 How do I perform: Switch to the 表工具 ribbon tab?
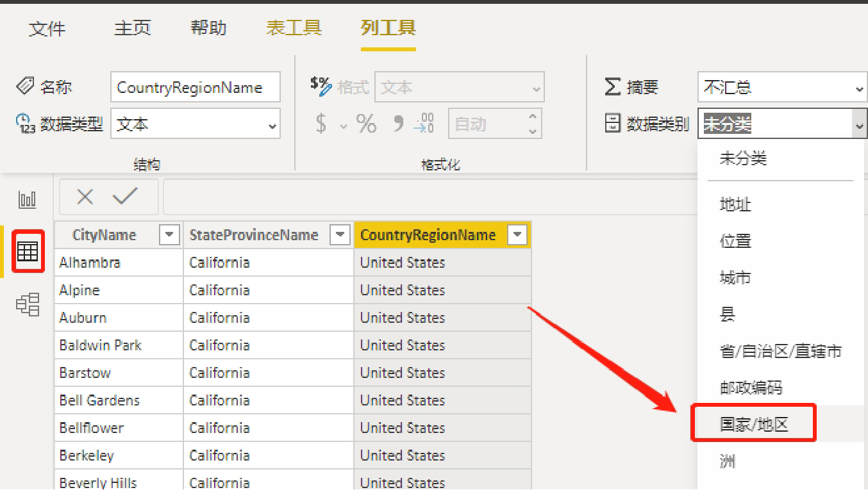[294, 28]
